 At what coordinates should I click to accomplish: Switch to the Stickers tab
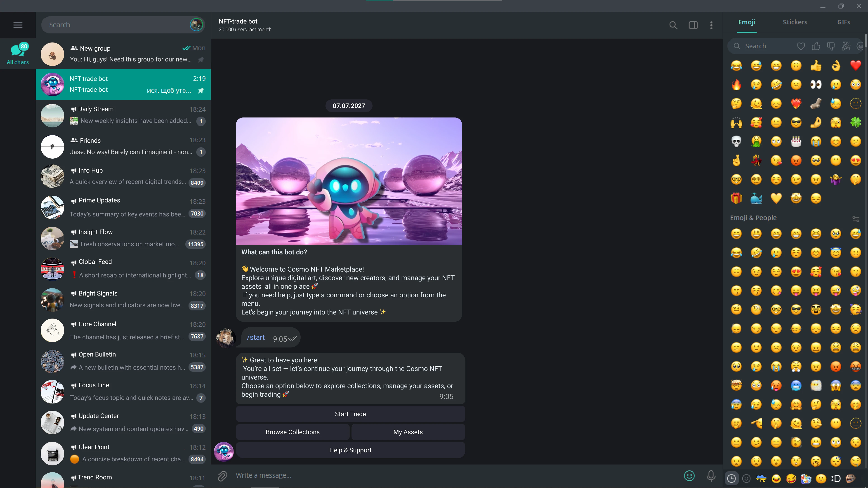click(795, 22)
